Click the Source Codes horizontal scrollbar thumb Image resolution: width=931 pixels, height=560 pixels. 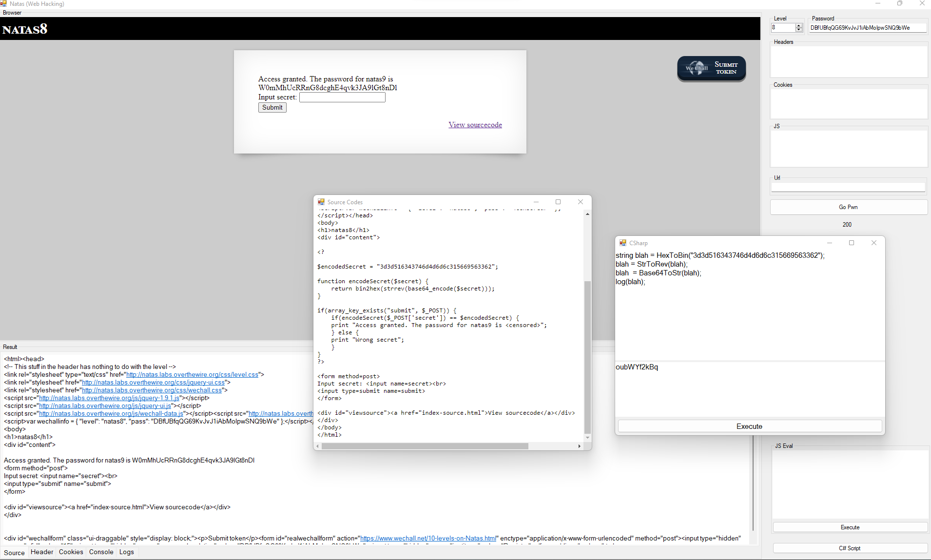pos(425,446)
